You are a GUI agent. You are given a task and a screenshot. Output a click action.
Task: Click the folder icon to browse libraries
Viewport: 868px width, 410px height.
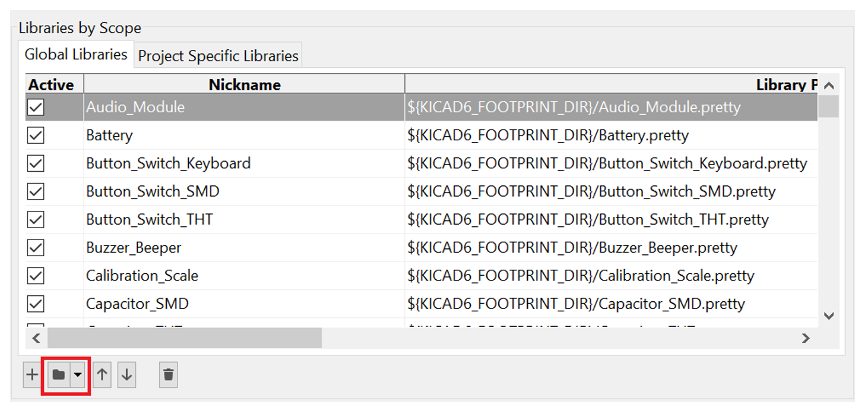click(58, 375)
